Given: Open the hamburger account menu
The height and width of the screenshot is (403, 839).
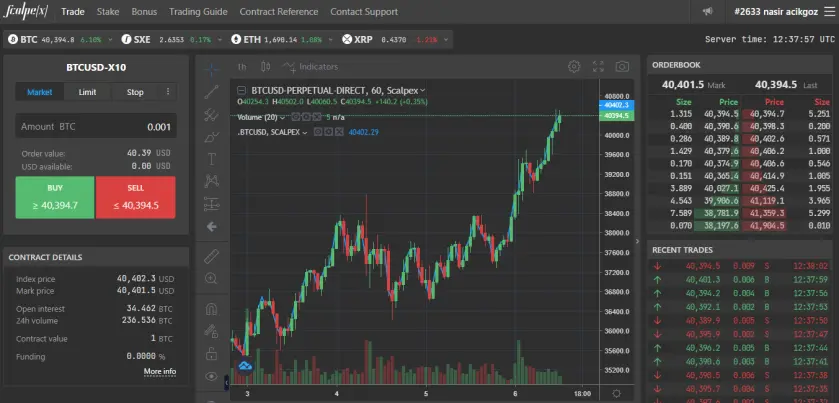Looking at the screenshot, I should [829, 11].
